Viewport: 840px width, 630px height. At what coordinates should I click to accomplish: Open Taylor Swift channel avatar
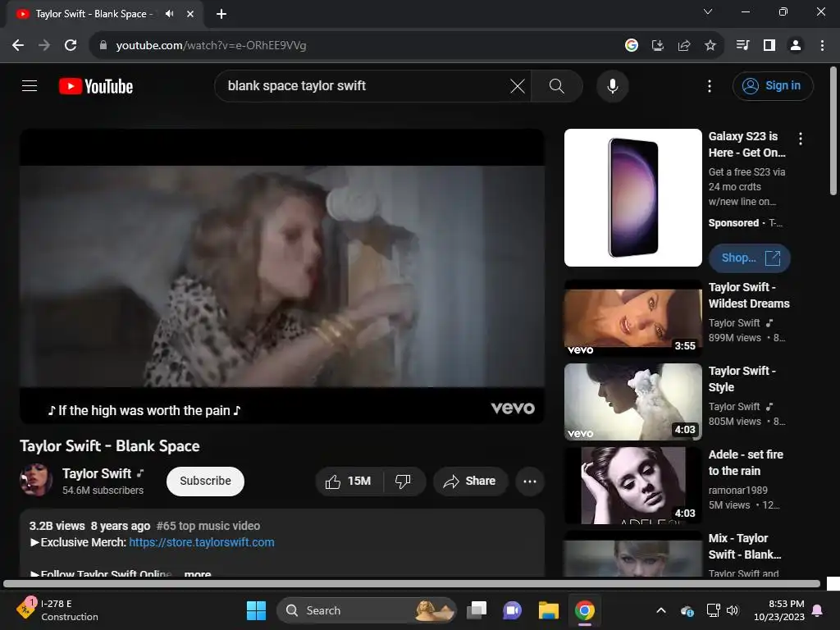(36, 480)
